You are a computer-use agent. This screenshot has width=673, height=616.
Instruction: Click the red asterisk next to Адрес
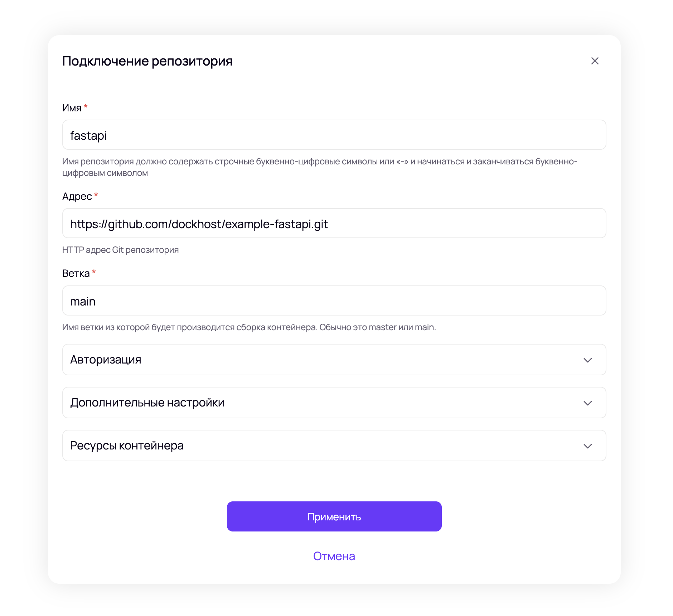(96, 195)
